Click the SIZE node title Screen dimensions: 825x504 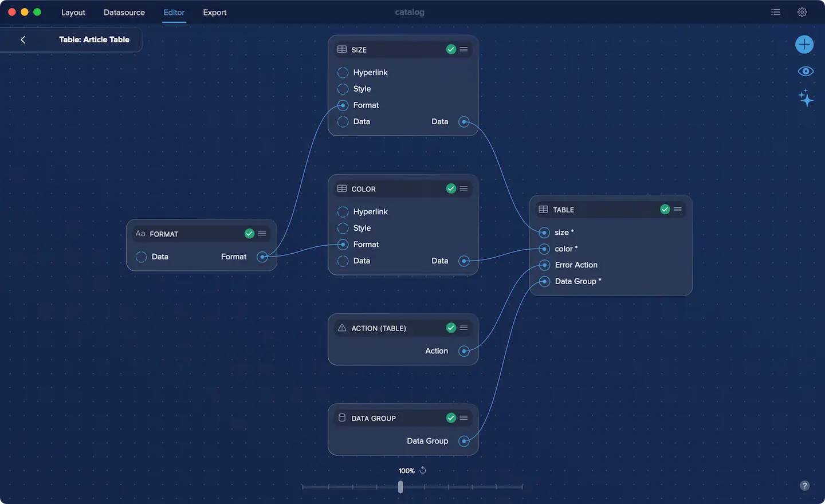(x=359, y=50)
